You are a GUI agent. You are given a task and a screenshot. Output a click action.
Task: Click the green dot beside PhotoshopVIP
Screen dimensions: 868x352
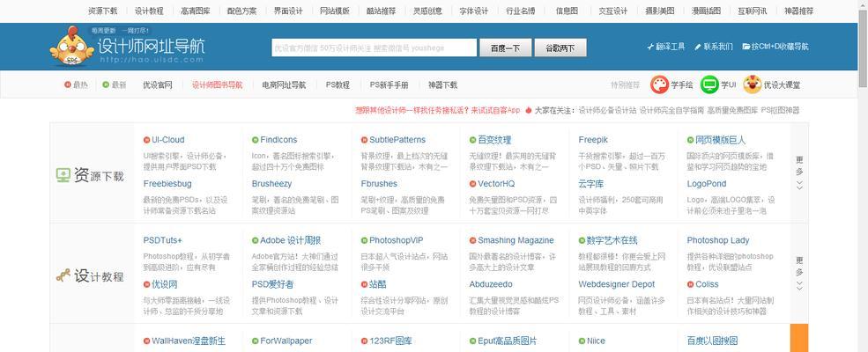(364, 240)
